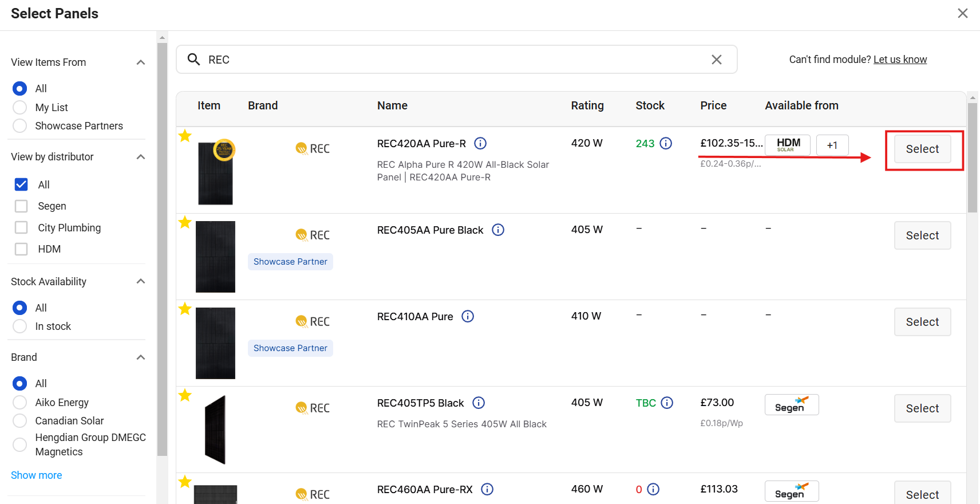Clear the REC search text
The height and width of the screenshot is (504, 980).
716,60
